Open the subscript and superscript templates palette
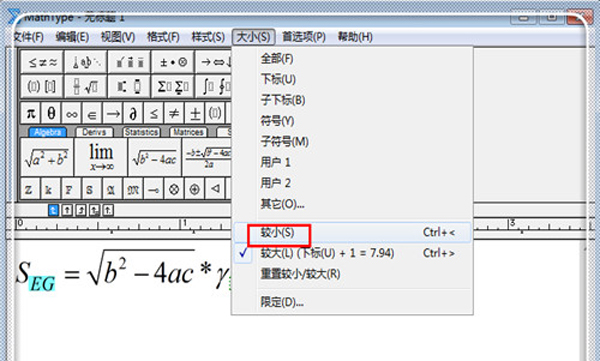 pyautogui.click(x=129, y=87)
